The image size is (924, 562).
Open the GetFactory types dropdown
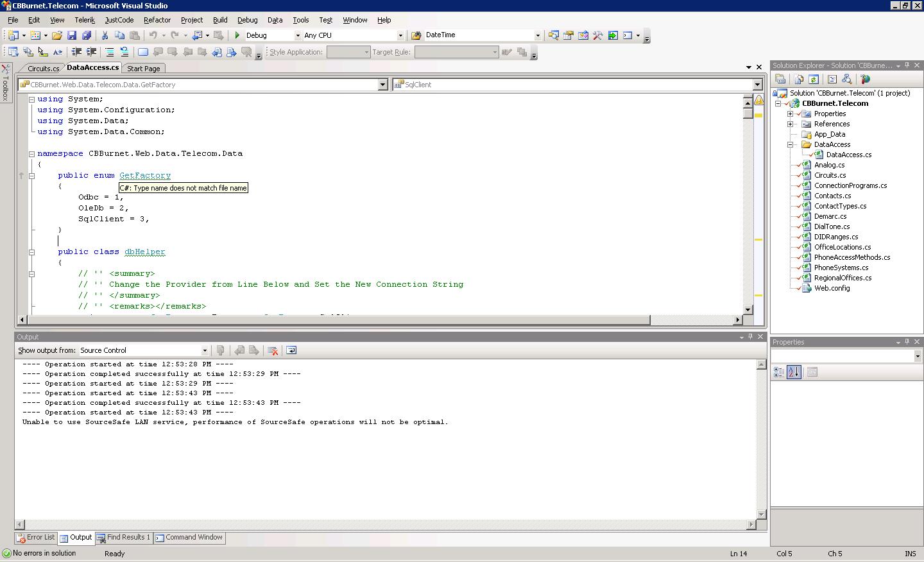tap(382, 85)
